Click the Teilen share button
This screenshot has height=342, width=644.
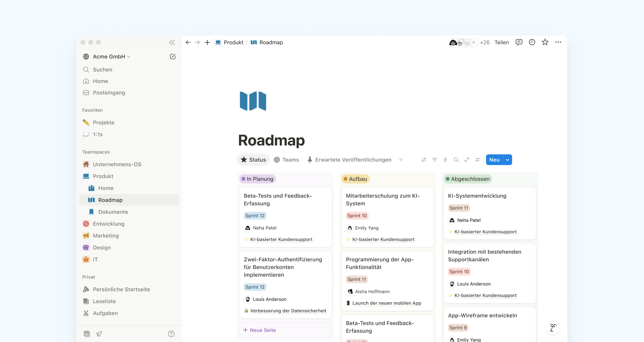501,42
